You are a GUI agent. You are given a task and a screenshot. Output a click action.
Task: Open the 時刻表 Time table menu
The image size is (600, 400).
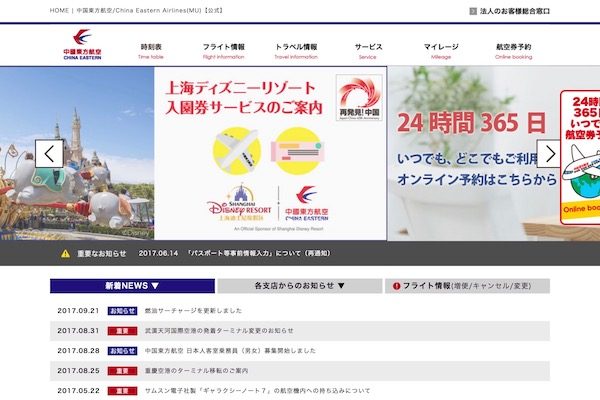coord(151,51)
